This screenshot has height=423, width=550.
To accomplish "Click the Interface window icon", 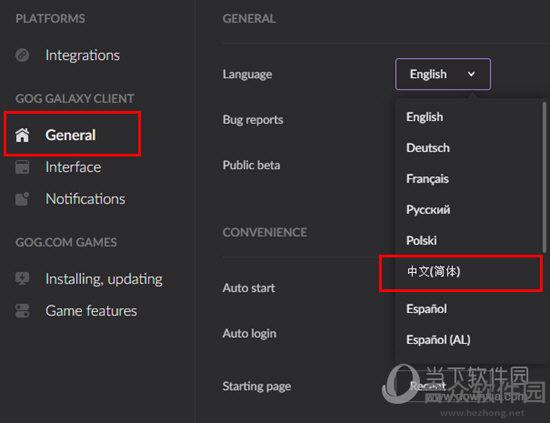I will click(22, 167).
